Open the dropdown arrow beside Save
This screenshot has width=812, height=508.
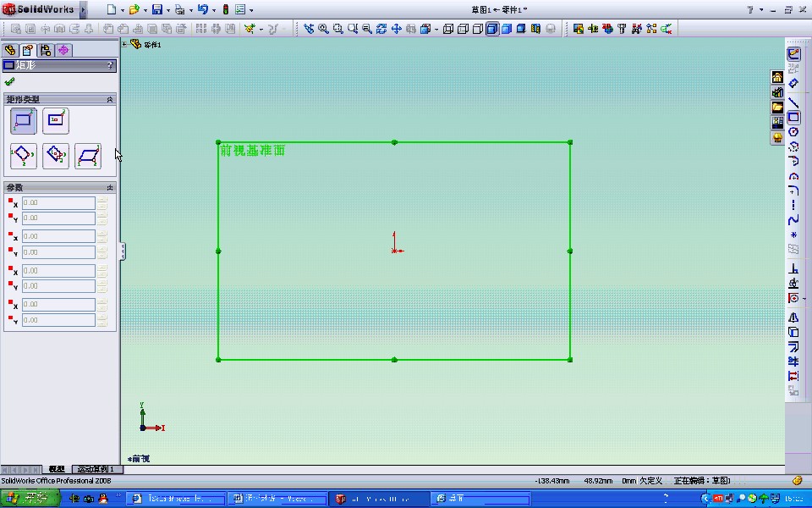click(167, 10)
